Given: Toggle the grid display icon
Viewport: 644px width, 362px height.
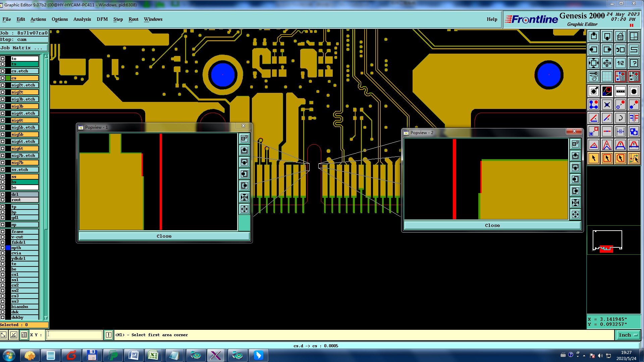Looking at the screenshot, I should coord(607,76).
